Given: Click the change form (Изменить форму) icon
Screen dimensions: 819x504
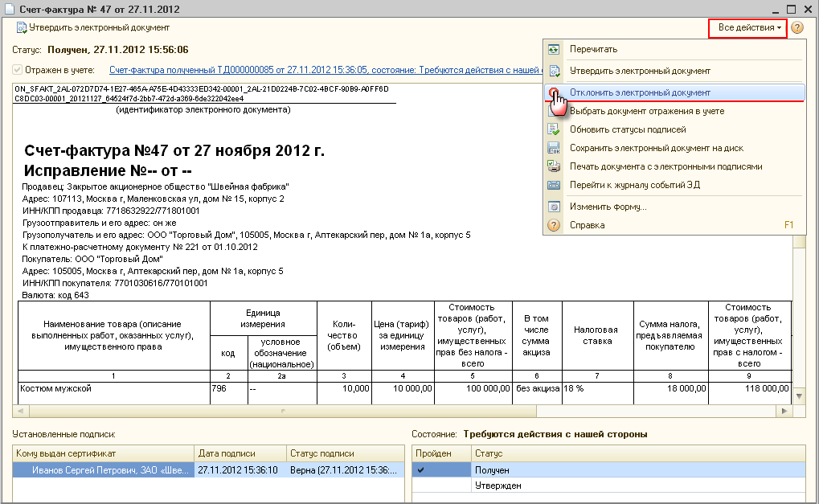Looking at the screenshot, I should [x=554, y=207].
